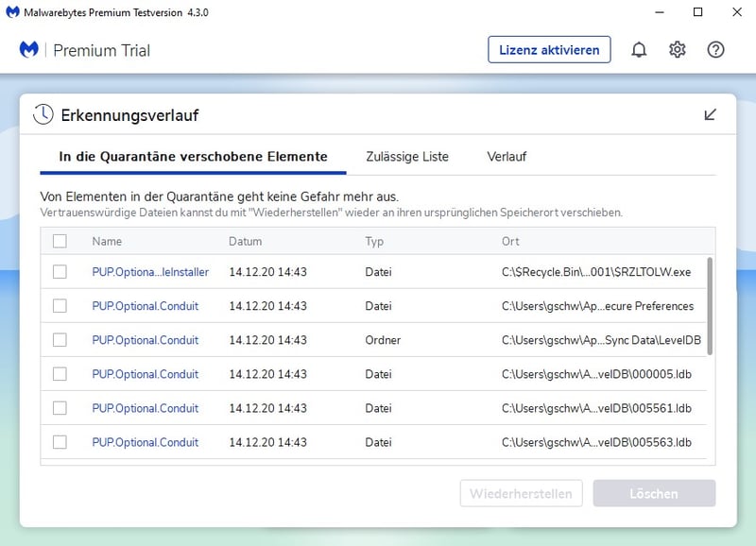Sort by the Name column header
This screenshot has width=756, height=546.
tap(107, 241)
